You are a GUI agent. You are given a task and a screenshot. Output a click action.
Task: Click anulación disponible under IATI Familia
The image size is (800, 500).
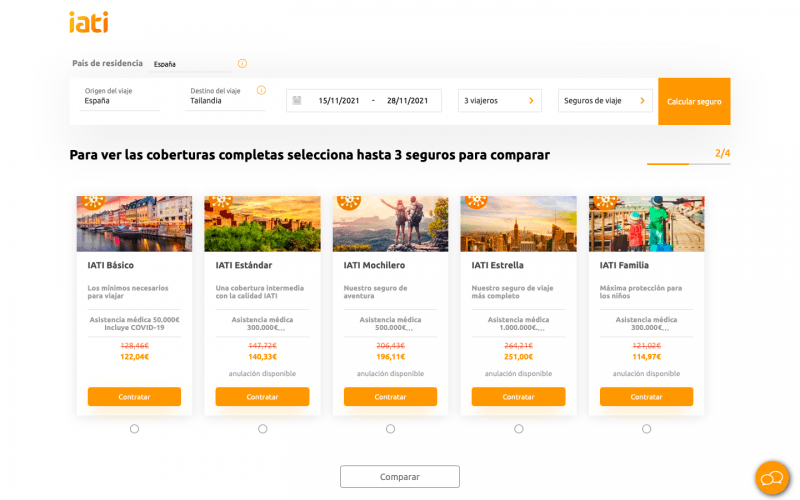coord(646,373)
